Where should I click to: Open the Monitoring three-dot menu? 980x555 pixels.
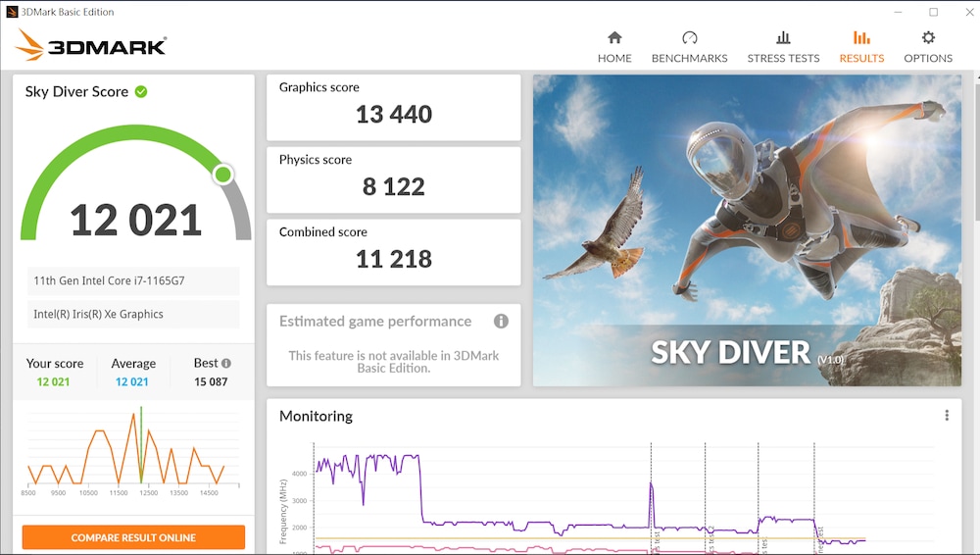(x=947, y=416)
